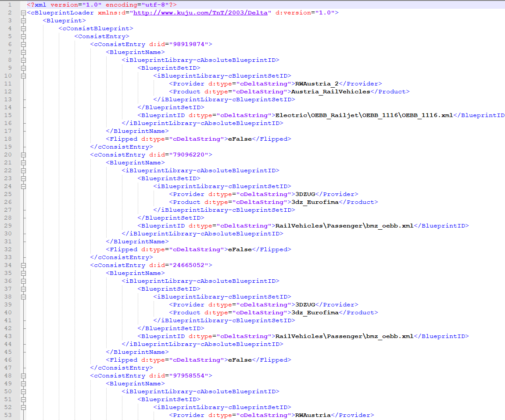Fold cConsistEntry with id 98919874
Viewport: 505px width, 420px height.
(23, 44)
